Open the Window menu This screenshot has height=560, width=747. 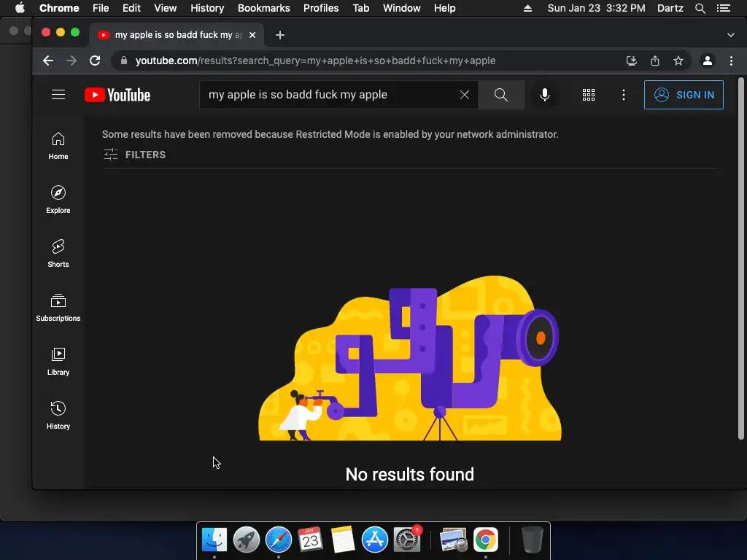pyautogui.click(x=402, y=8)
